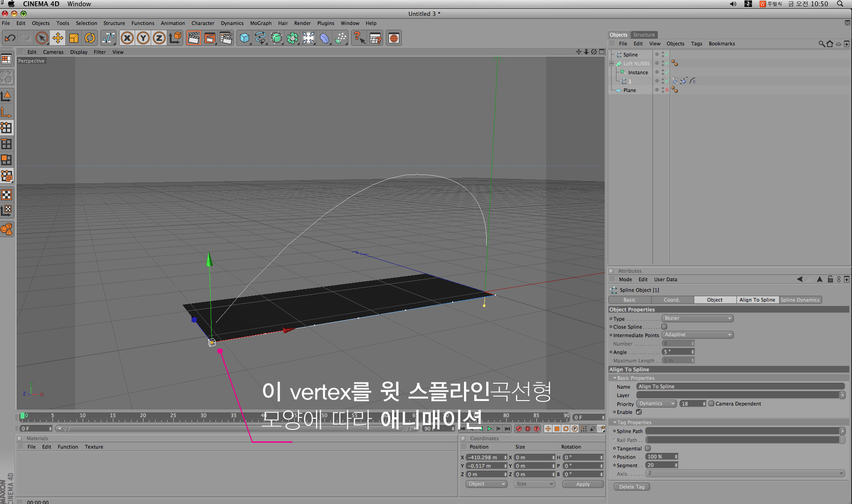
Task: Toggle the X-axis lock icon
Action: click(x=127, y=38)
